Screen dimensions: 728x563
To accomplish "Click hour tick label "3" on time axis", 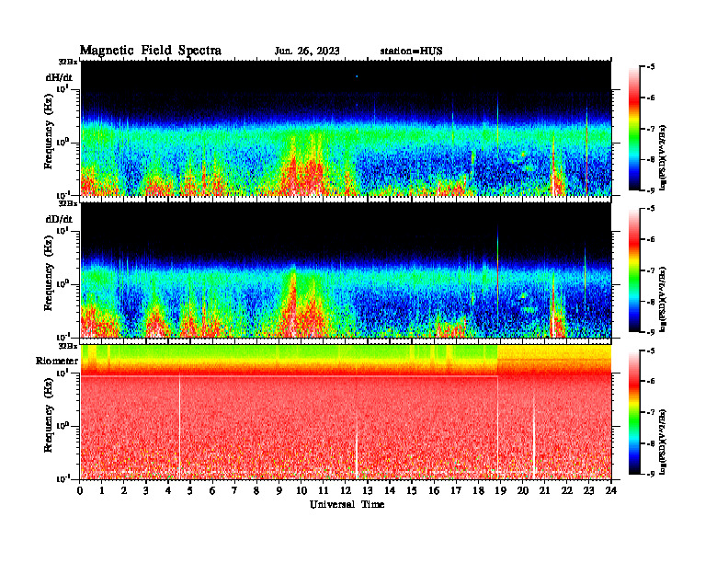I will 146,491.
